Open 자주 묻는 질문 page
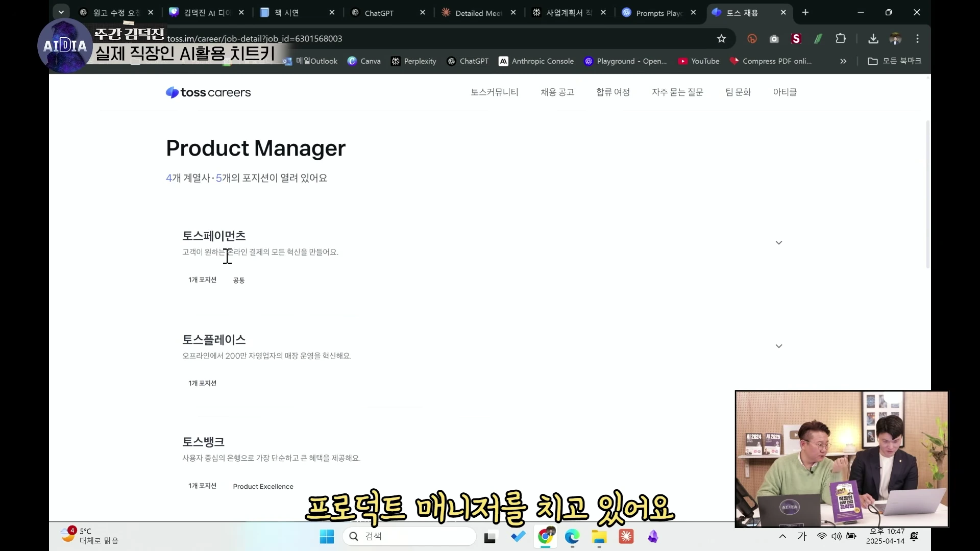980x551 pixels. pyautogui.click(x=677, y=92)
